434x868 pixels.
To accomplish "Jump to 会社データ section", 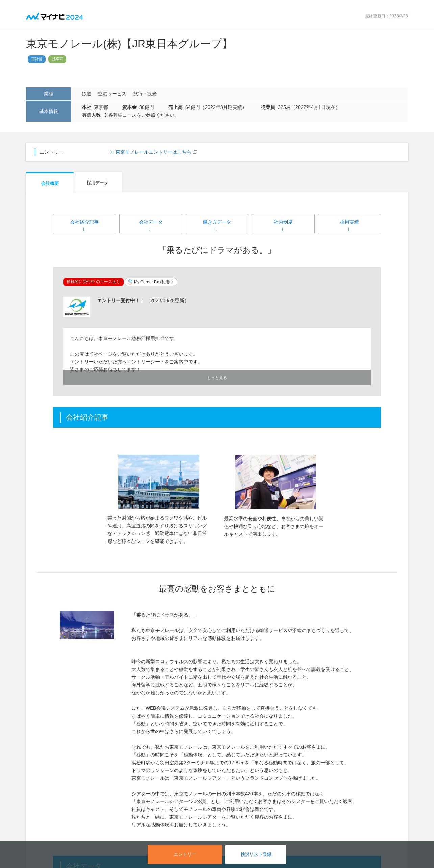I will pyautogui.click(x=151, y=223).
